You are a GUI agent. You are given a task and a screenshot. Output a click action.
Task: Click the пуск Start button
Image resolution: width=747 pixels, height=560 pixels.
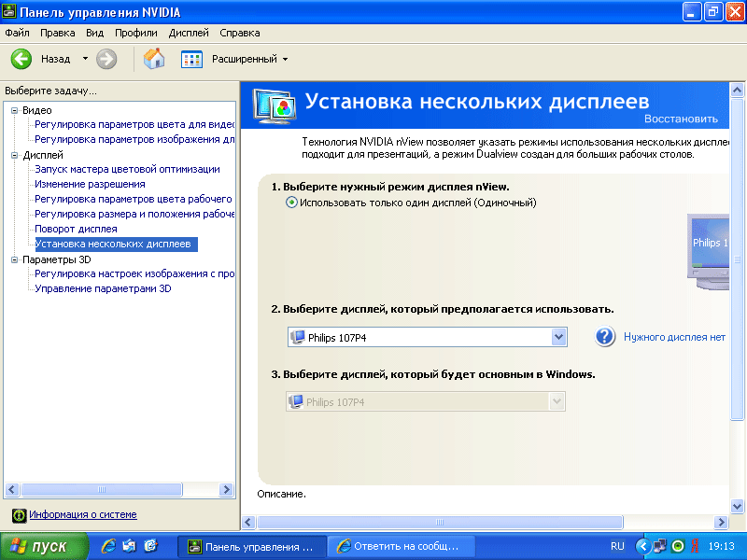44,546
